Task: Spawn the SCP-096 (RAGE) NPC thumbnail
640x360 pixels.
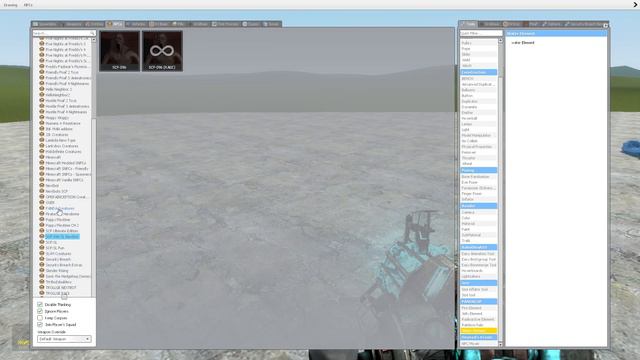Action: (162, 51)
